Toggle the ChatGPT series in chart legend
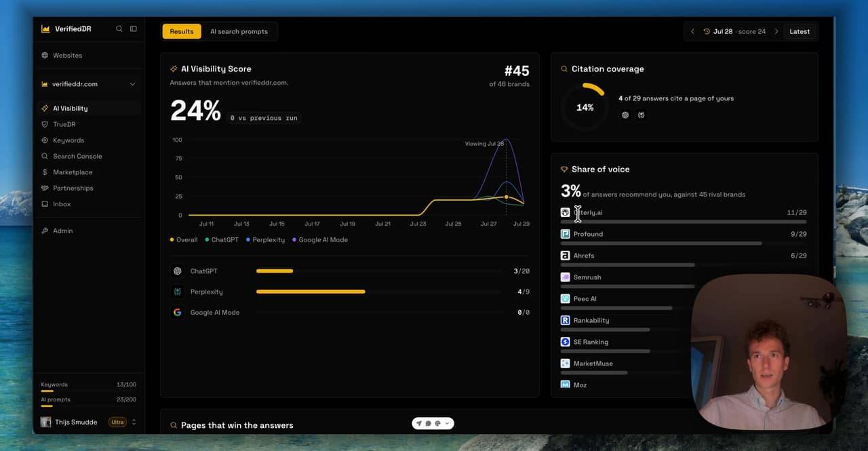Screen dimensions: 868x451 pos(222,240)
